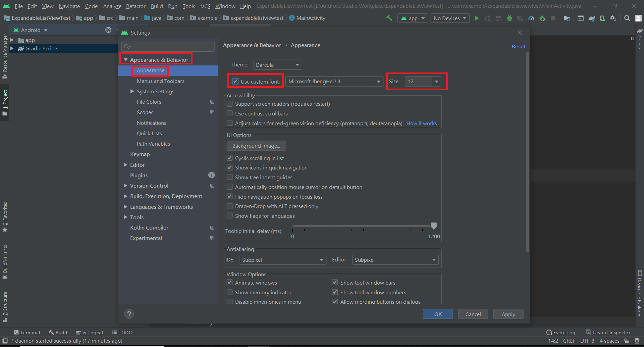The height and width of the screenshot is (347, 644).
Task: Click the Apply Changes and Restart Activity icon
Action: tap(488, 18)
